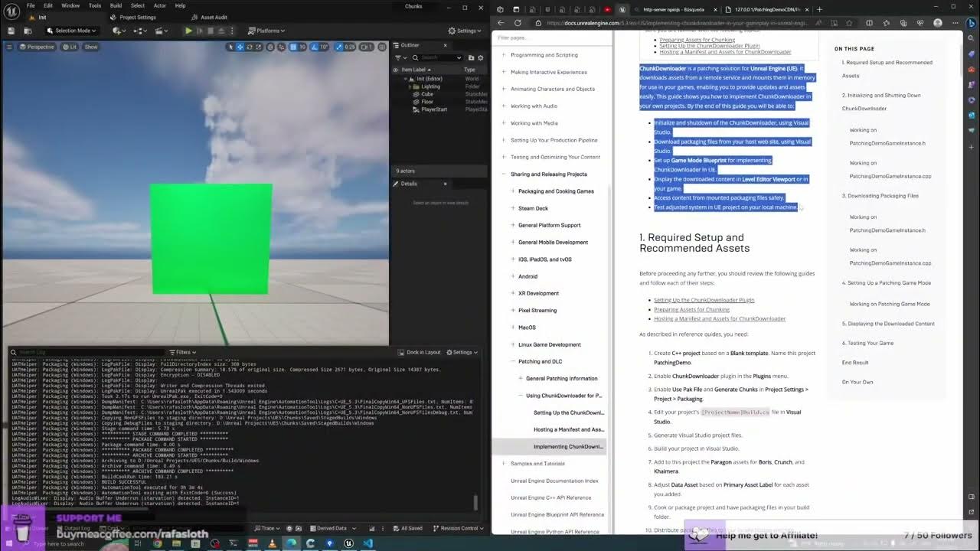This screenshot has height=551, width=980.
Task: Open the Build menu in Unreal Editor
Action: coord(116,5)
